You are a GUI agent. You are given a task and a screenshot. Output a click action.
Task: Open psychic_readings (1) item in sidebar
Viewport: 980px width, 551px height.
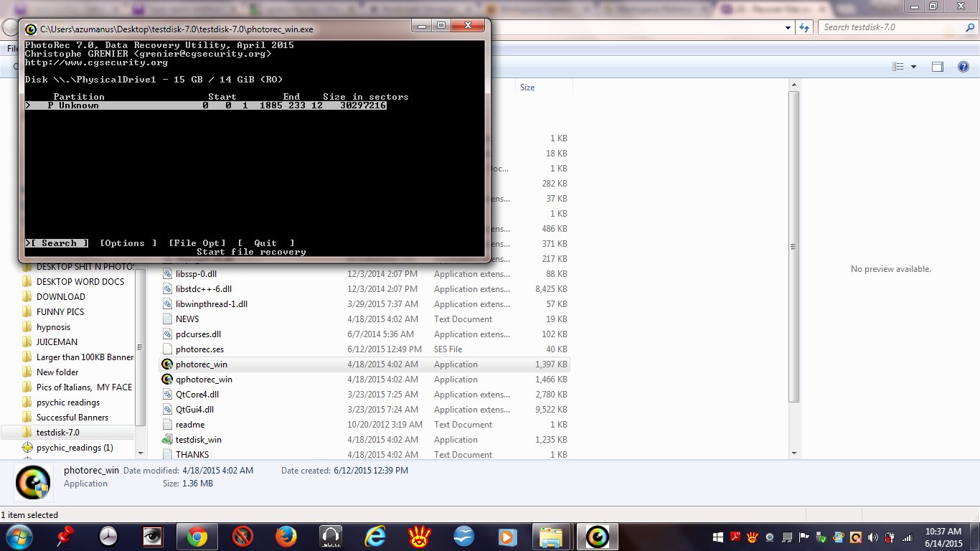point(75,448)
